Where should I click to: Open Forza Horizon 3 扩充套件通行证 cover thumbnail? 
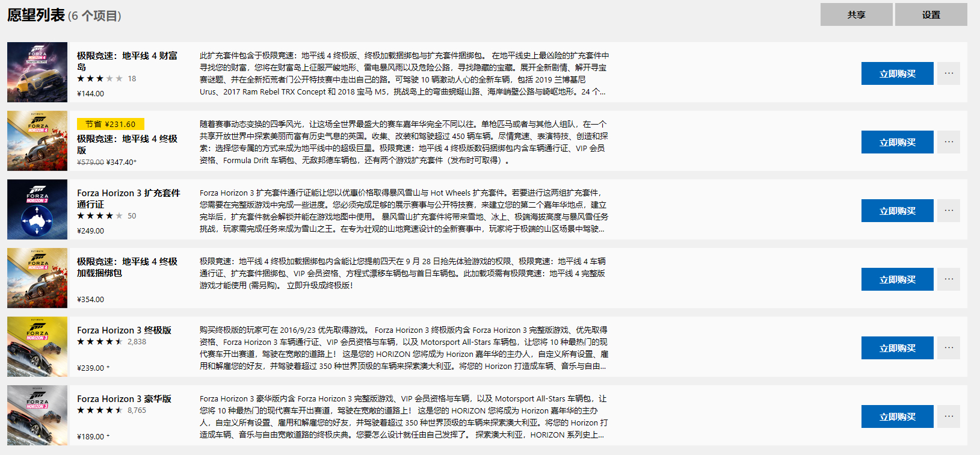(37, 209)
